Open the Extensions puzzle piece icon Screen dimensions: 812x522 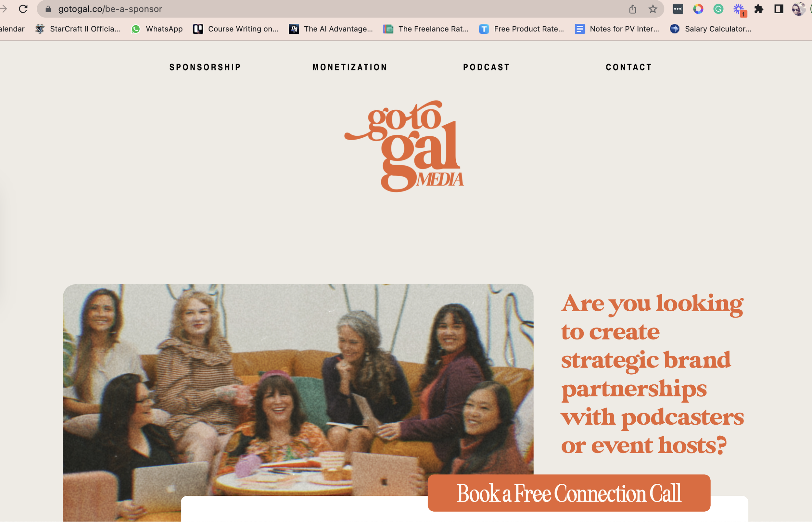[759, 9]
